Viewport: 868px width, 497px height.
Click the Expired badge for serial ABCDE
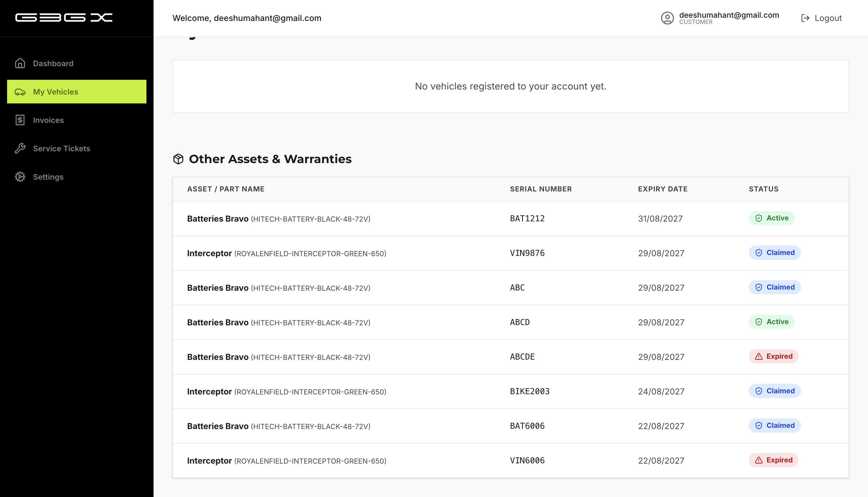pos(774,356)
